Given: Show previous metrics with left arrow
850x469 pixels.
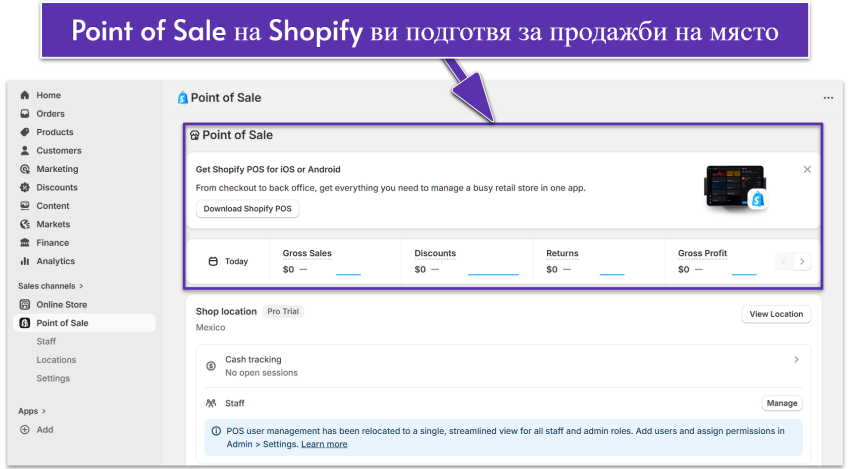Looking at the screenshot, I should click(x=784, y=262).
